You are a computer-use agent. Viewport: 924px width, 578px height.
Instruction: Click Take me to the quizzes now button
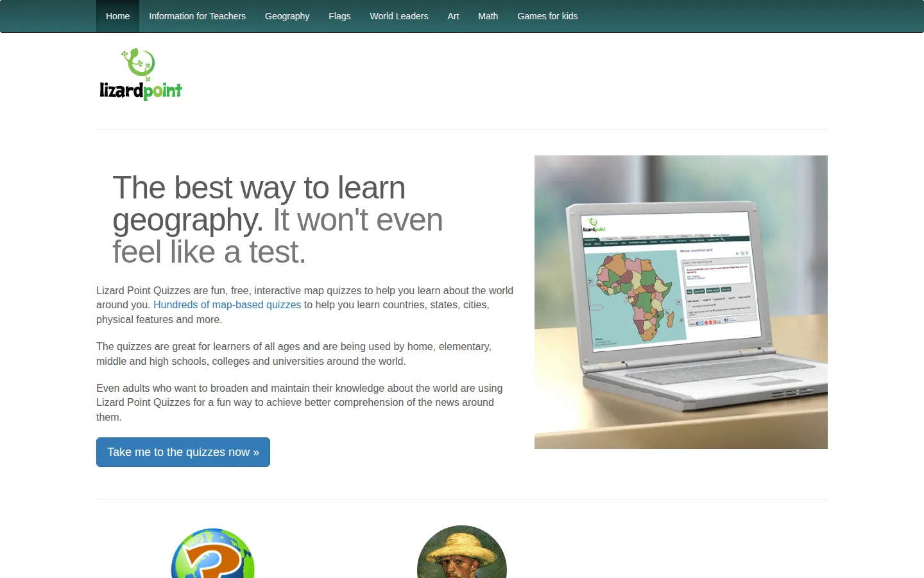pos(183,452)
